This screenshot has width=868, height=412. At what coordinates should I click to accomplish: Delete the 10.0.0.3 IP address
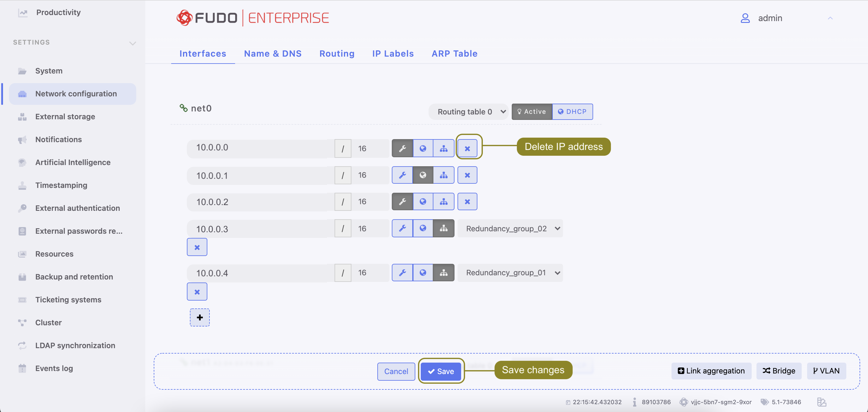pyautogui.click(x=197, y=247)
